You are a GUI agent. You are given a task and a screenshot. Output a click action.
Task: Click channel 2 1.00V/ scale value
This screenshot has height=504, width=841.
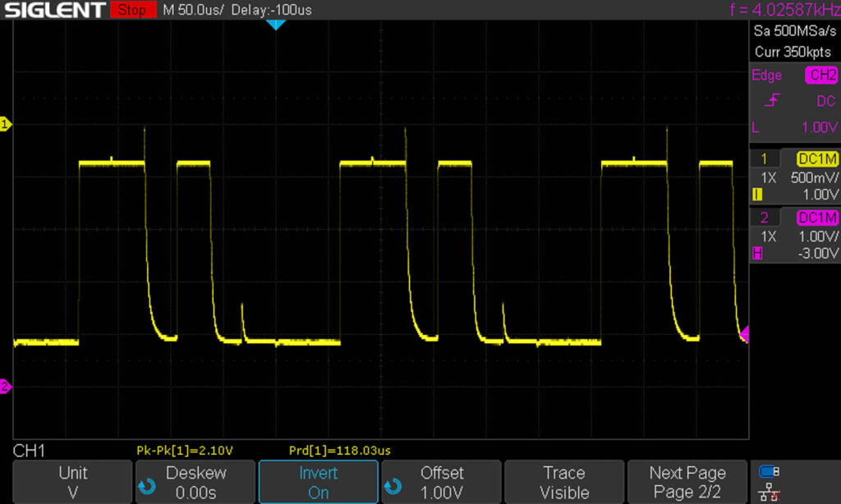tap(818, 236)
